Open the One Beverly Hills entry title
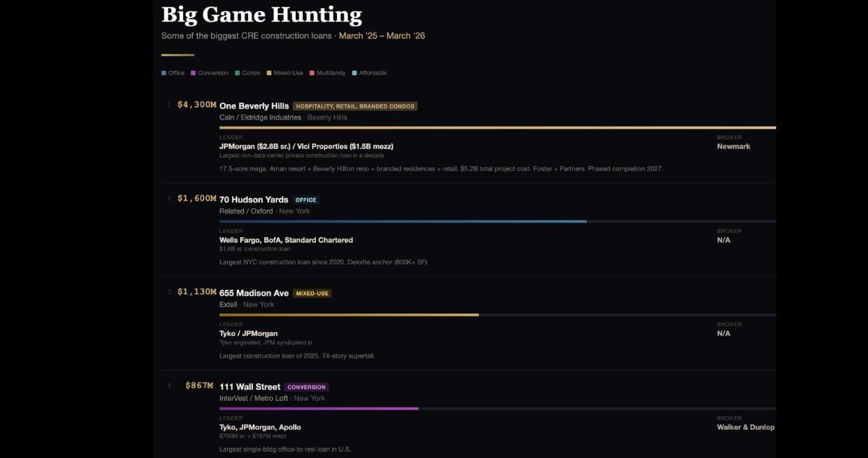The height and width of the screenshot is (458, 868). (x=254, y=106)
